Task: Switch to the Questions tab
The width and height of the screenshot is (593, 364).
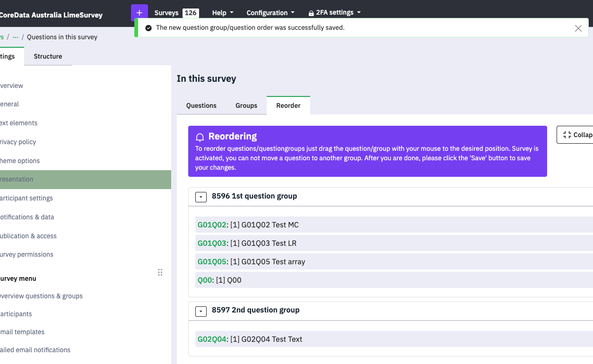Action: [x=201, y=105]
